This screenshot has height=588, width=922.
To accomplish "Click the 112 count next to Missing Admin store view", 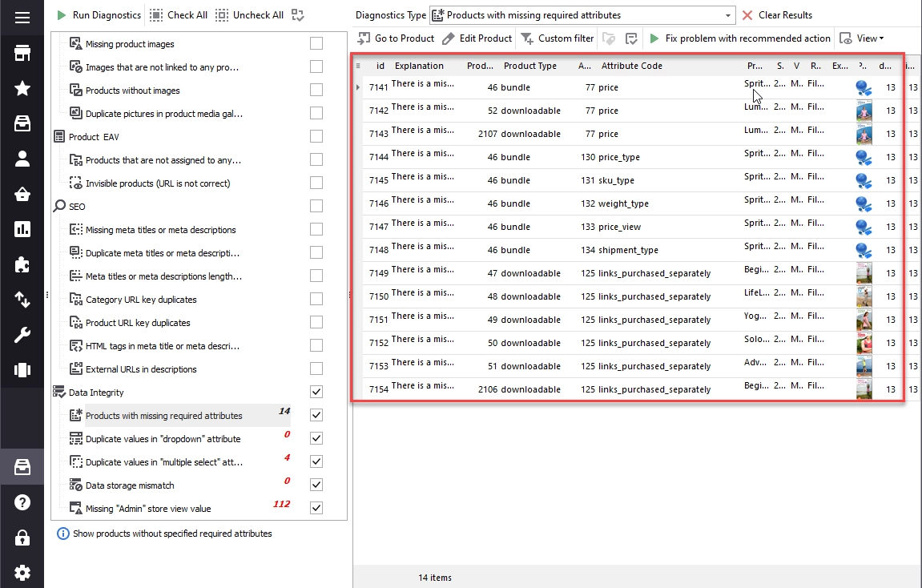I will [281, 504].
